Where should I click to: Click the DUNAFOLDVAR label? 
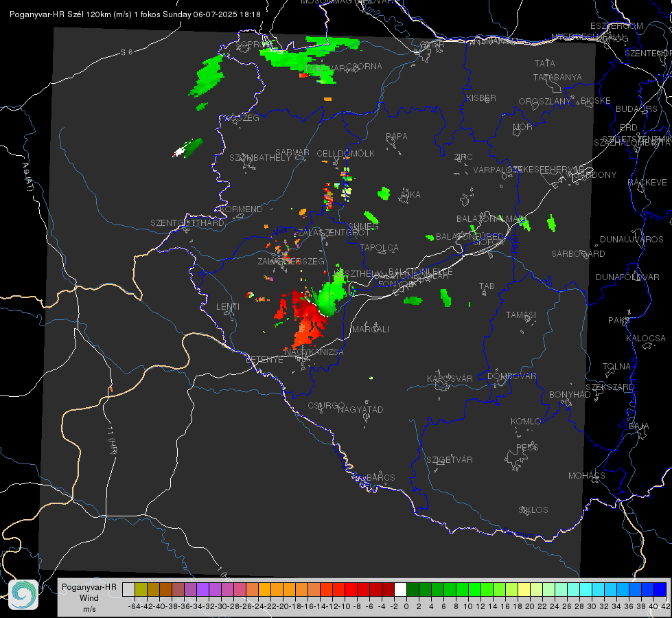click(627, 277)
